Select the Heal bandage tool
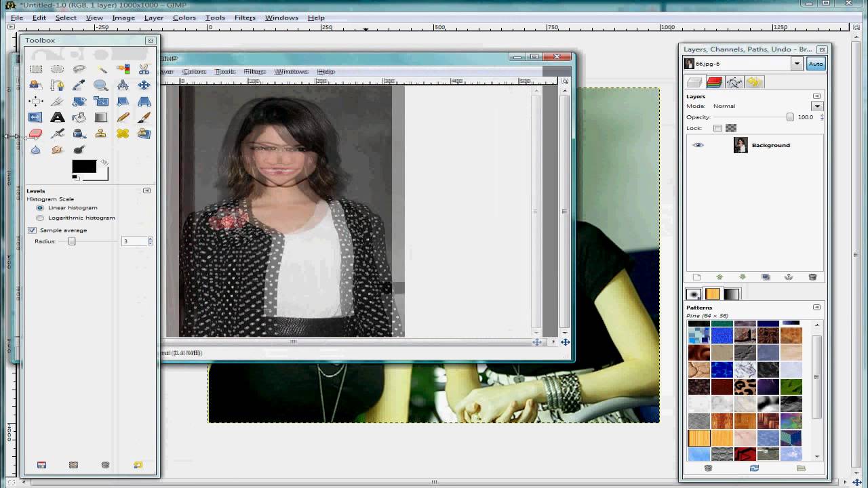The width and height of the screenshot is (868, 488). [x=123, y=134]
